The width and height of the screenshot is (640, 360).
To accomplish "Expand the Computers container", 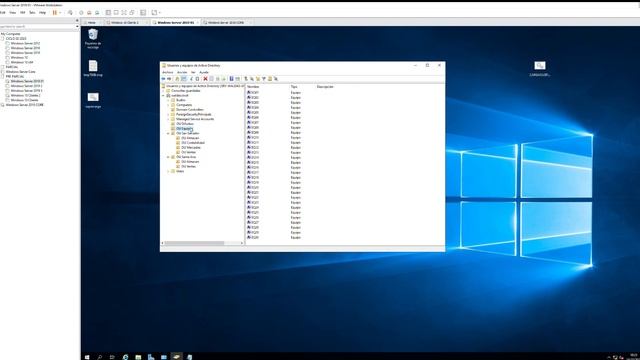I will pyautogui.click(x=168, y=105).
